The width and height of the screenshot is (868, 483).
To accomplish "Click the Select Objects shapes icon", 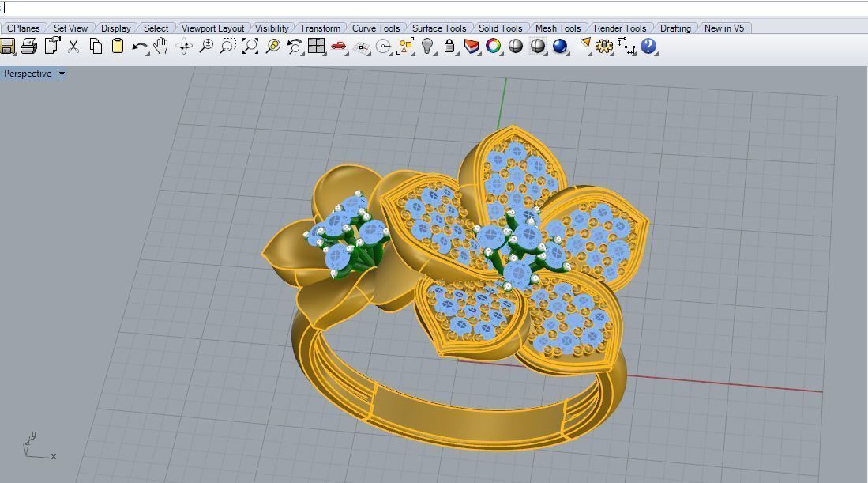I will [x=405, y=46].
